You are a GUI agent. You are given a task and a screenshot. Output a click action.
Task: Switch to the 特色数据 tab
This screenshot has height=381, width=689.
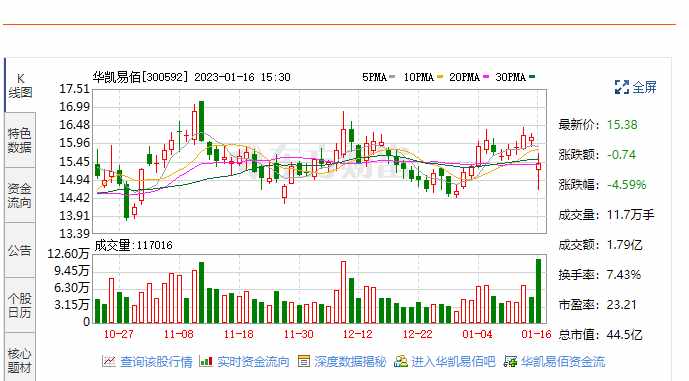20,140
